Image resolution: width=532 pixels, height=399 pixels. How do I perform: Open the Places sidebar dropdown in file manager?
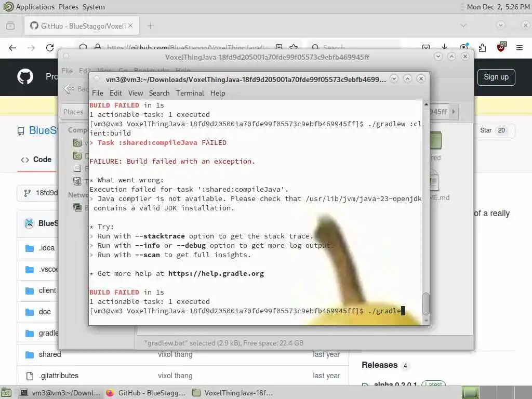click(x=74, y=112)
